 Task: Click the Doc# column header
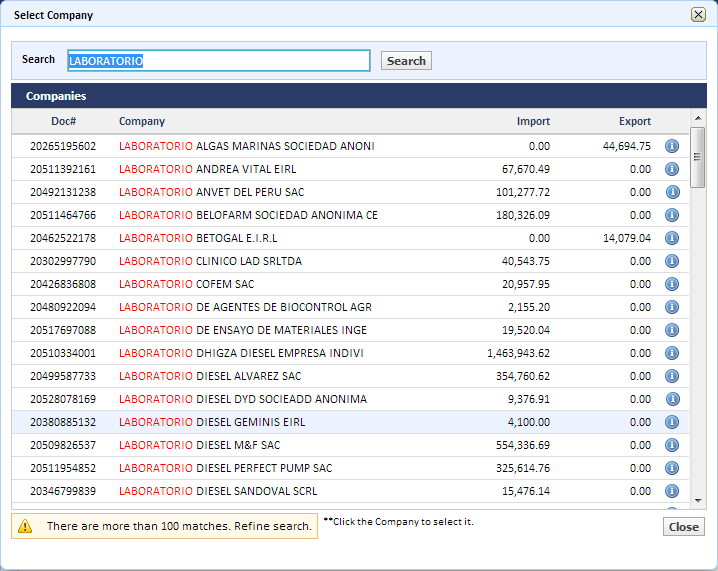coord(63,121)
